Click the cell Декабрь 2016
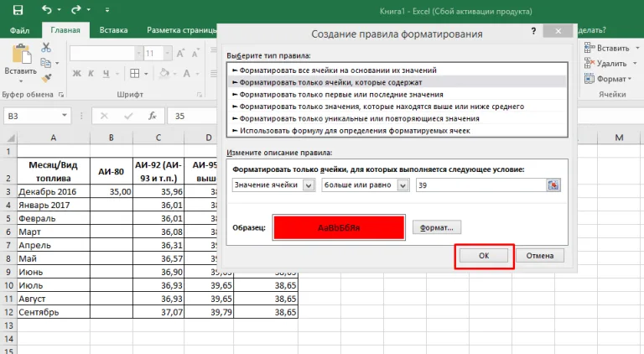644x354 pixels. 54,191
